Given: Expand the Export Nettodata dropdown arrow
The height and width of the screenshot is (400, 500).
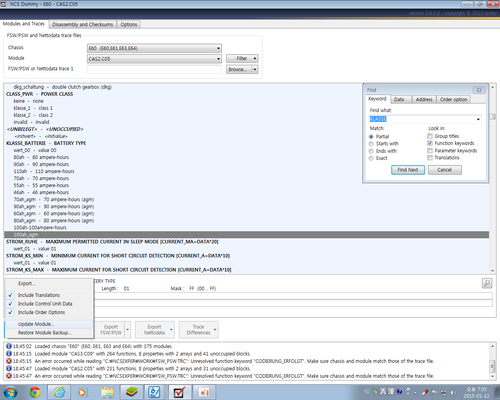Looking at the screenshot, I should click(171, 330).
